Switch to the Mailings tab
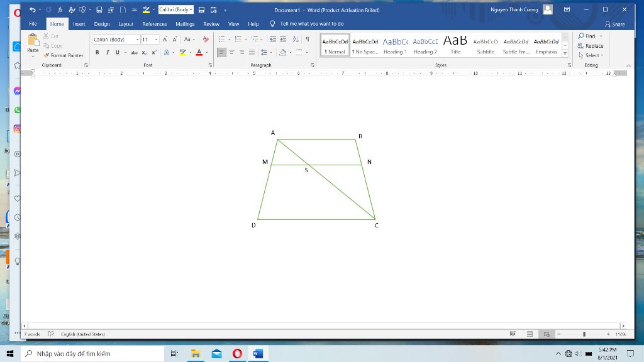Screen dimensions: 644x362 click(x=185, y=24)
